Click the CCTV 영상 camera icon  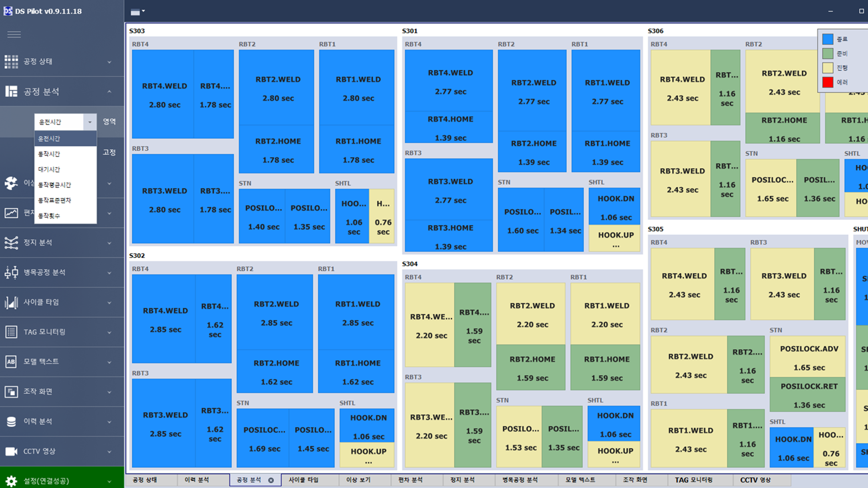point(11,451)
